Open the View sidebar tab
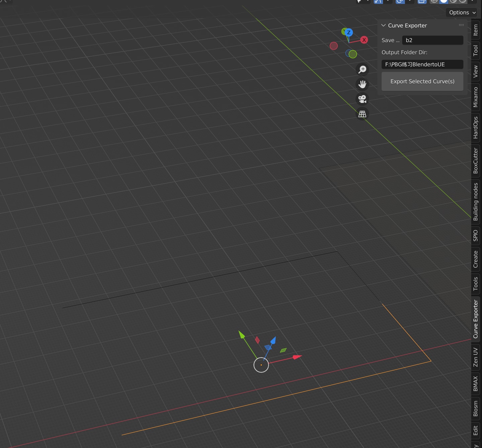Viewport: 482px width, 448px height. [x=475, y=71]
